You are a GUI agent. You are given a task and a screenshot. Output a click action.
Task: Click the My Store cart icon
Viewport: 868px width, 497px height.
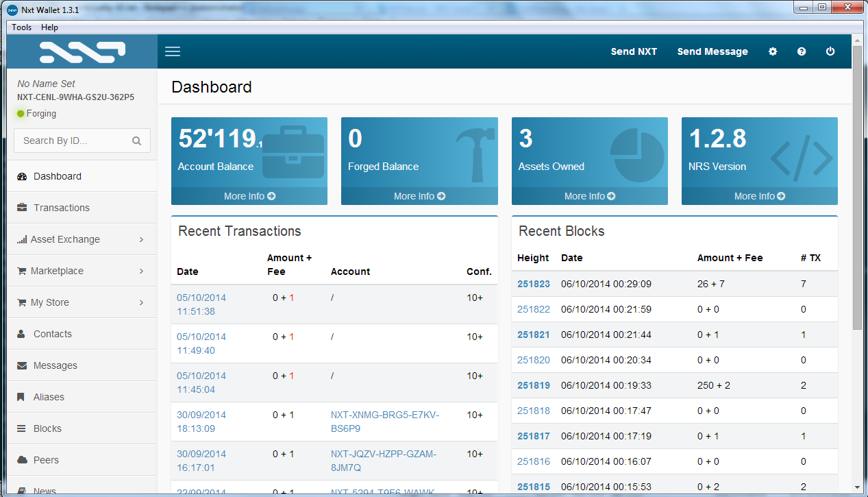[x=21, y=302]
